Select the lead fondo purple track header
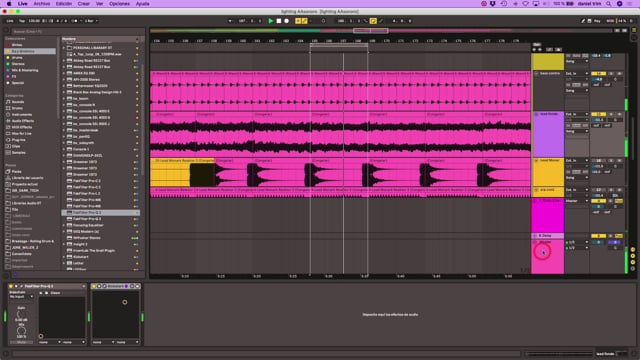The height and width of the screenshot is (360, 640). (x=548, y=134)
